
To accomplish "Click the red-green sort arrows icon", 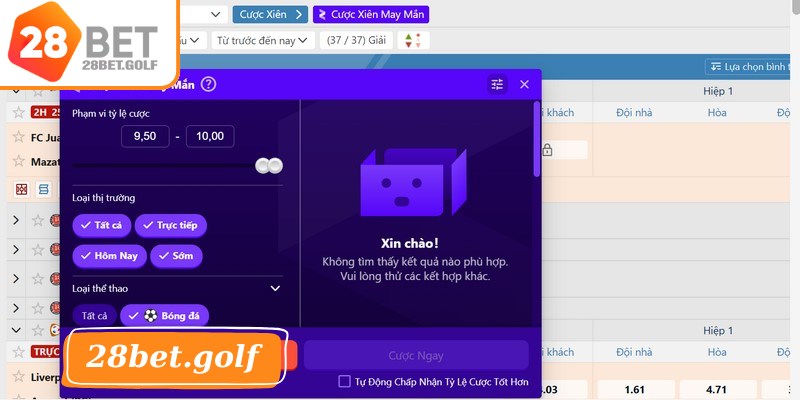I will [413, 40].
